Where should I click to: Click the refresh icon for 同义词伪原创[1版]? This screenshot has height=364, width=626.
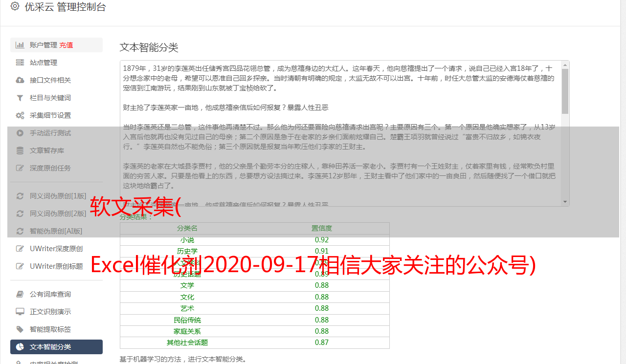20,196
